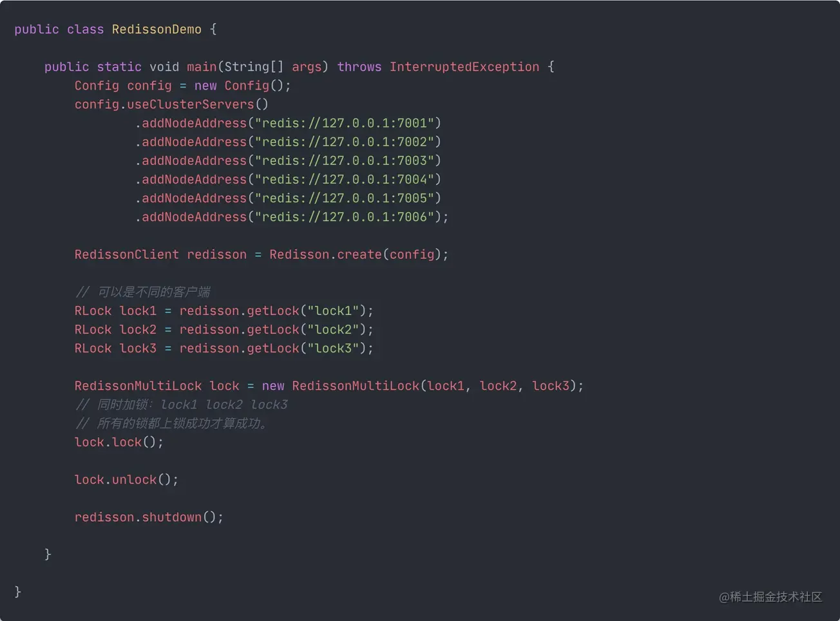Click the address string ending in 7002
This screenshot has width=840, height=621.
tap(345, 142)
